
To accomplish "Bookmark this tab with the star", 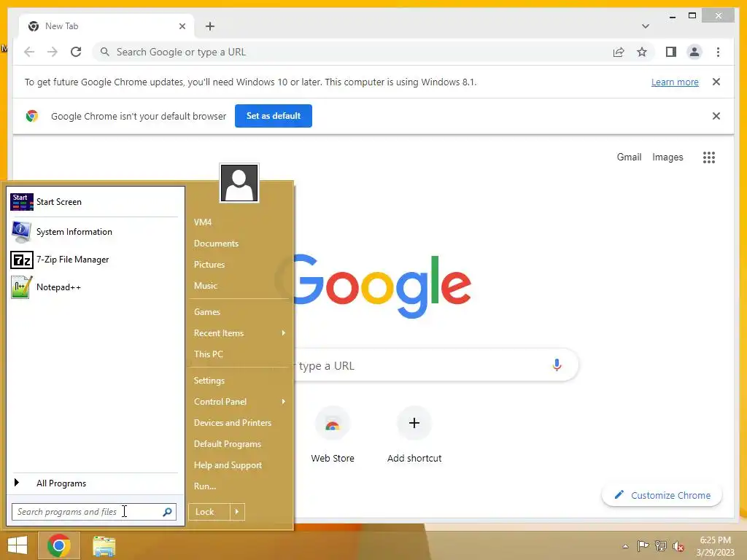I will (642, 52).
